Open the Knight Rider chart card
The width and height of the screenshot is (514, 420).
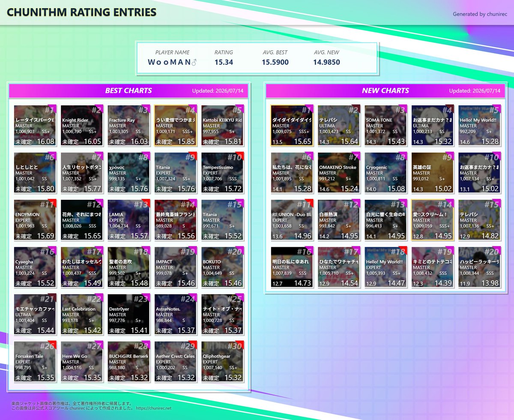[82, 126]
